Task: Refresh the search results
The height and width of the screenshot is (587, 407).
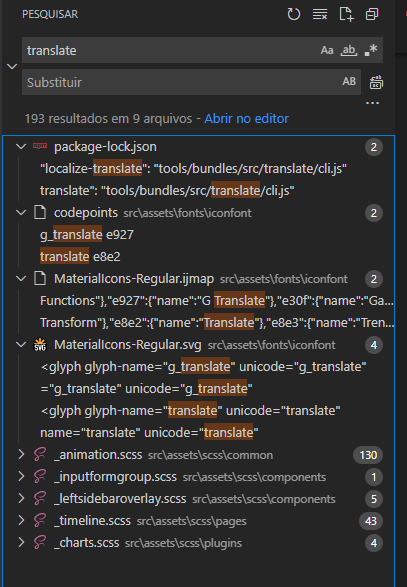Action: [x=294, y=15]
